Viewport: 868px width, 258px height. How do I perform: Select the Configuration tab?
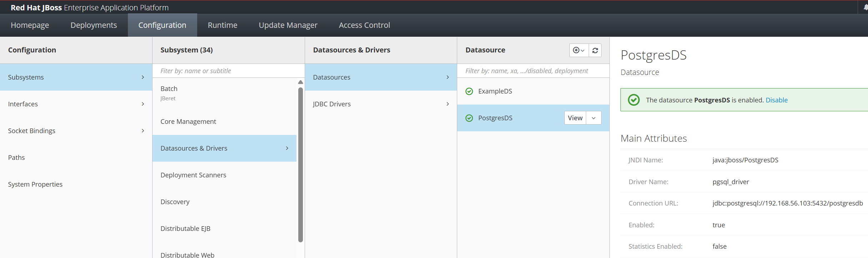point(162,25)
